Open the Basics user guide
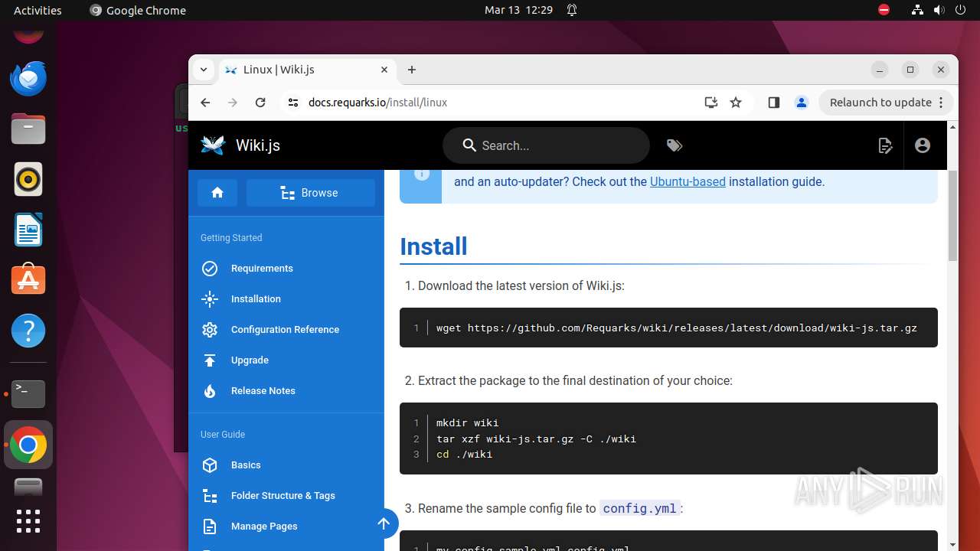The height and width of the screenshot is (551, 980). 246,465
